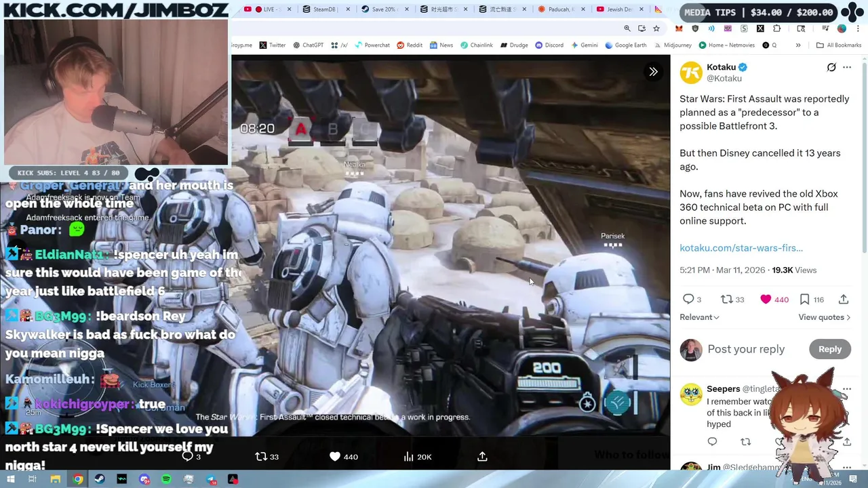Open more options menu on Kotaku post
Screen dimensions: 868x488
tap(847, 67)
